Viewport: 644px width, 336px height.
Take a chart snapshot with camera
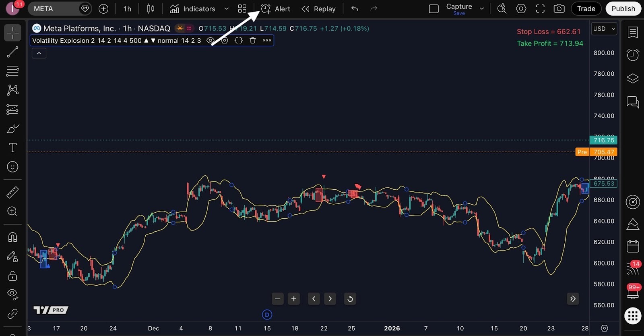559,8
